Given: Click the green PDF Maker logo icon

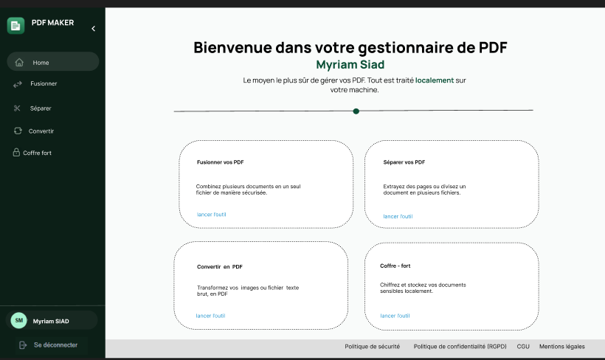Looking at the screenshot, I should pyautogui.click(x=16, y=25).
